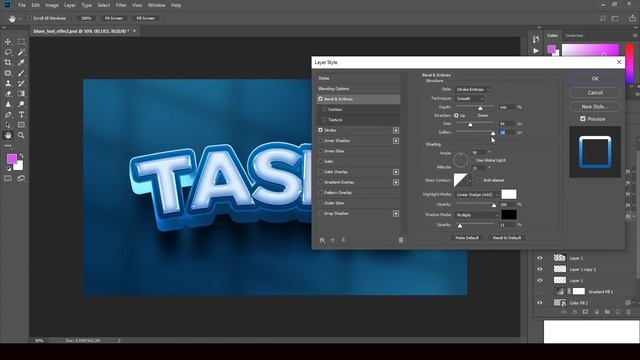Image resolution: width=640 pixels, height=360 pixels.
Task: Open the bevel Style dropdown (Stroke Emboss)
Action: tap(473, 89)
